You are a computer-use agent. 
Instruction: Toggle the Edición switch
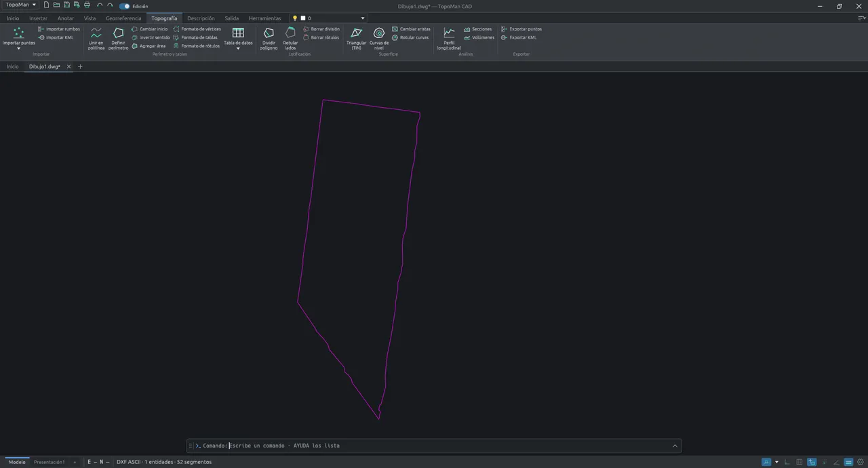(x=124, y=6)
